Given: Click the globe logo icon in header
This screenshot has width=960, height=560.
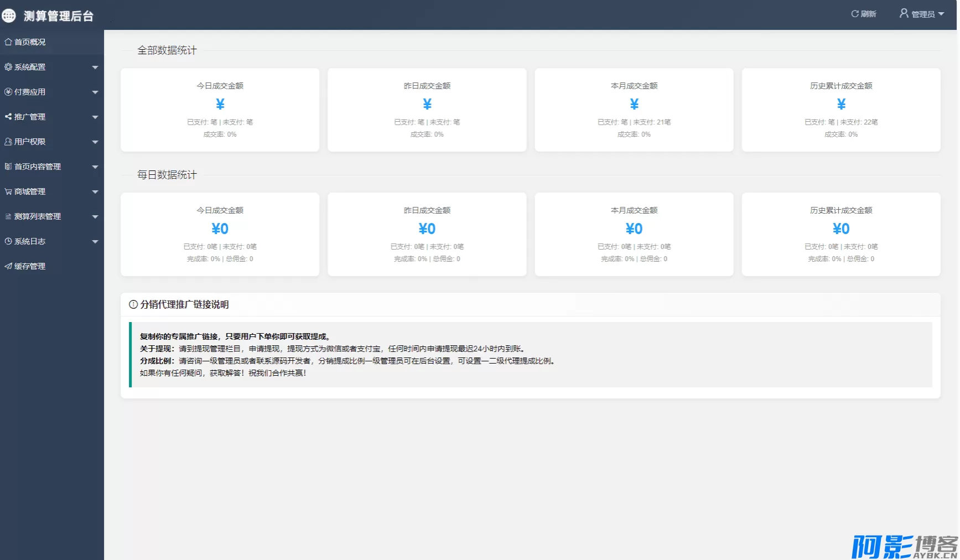Looking at the screenshot, I should 9,15.
